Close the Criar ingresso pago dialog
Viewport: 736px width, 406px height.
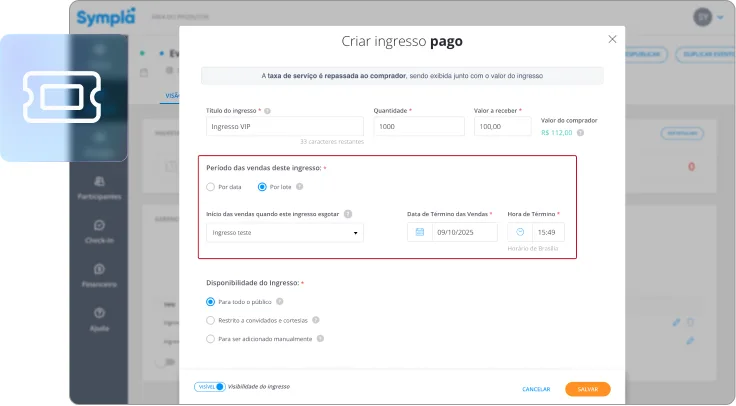[612, 39]
